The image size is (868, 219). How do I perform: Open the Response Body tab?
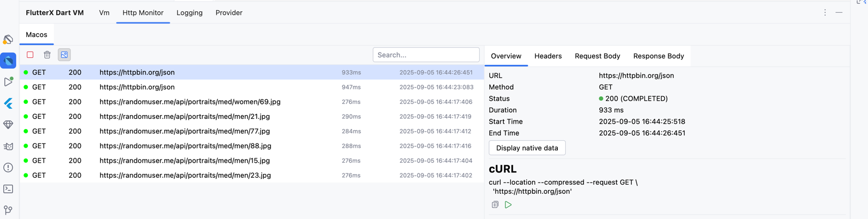pyautogui.click(x=658, y=56)
